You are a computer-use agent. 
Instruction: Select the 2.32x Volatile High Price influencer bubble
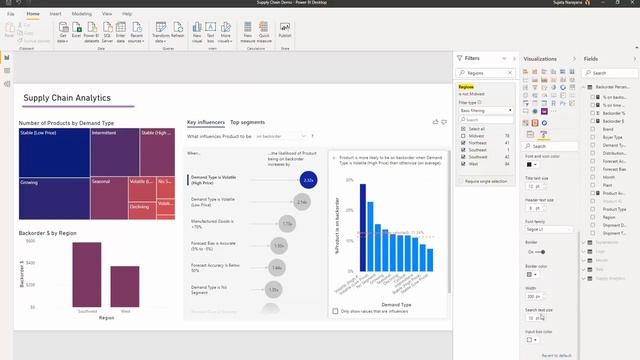[308, 180]
